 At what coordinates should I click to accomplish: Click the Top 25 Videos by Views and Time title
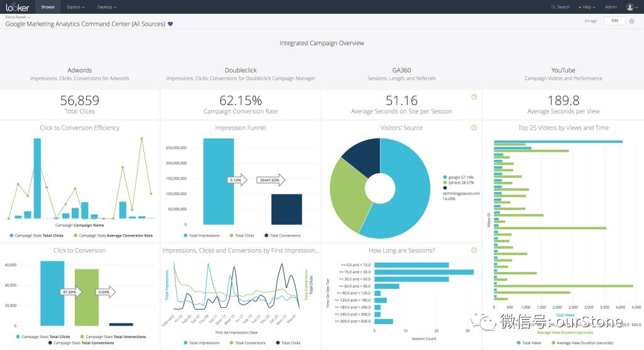[563, 128]
